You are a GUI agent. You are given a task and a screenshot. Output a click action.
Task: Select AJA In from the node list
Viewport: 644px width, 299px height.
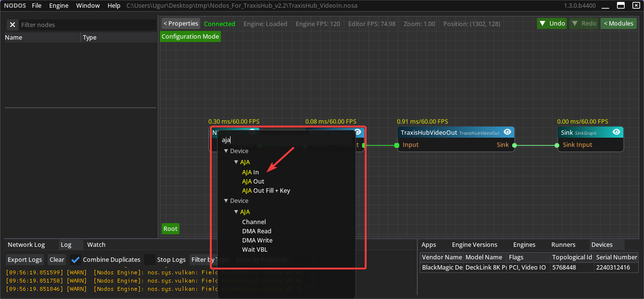tap(250, 172)
